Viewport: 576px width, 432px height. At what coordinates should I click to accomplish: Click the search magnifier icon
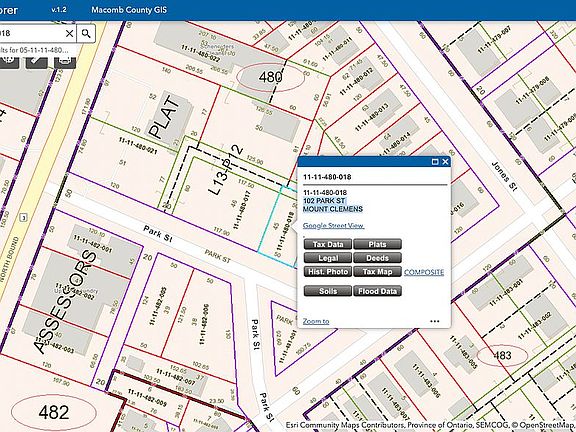86,34
